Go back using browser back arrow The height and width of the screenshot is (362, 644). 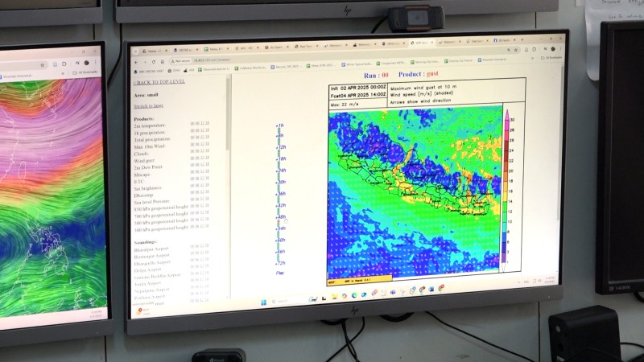click(136, 63)
